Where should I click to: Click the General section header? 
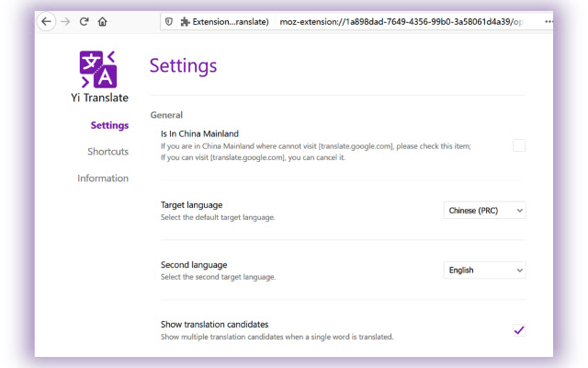tap(166, 115)
